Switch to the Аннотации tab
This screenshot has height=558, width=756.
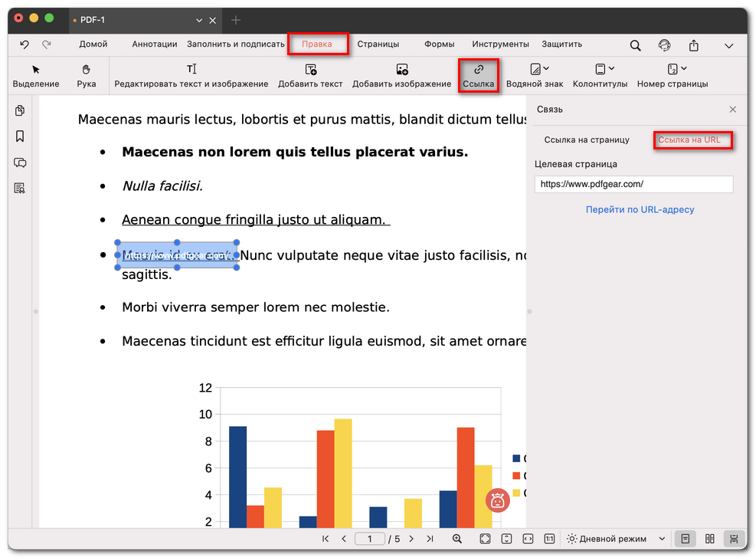pyautogui.click(x=154, y=44)
